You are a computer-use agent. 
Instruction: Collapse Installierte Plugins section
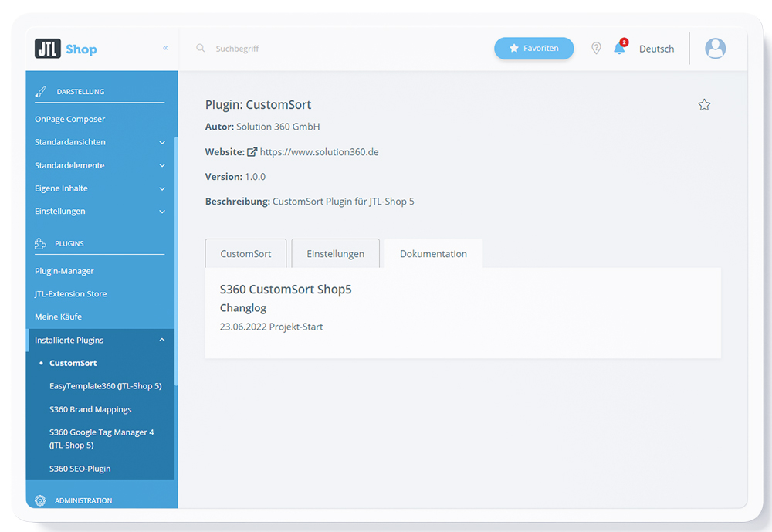point(100,340)
